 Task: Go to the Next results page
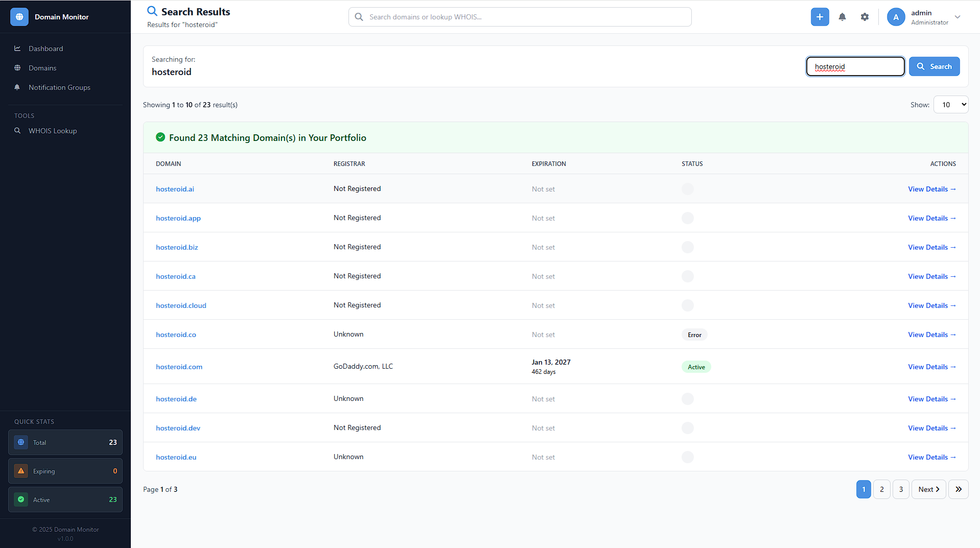[x=928, y=489]
